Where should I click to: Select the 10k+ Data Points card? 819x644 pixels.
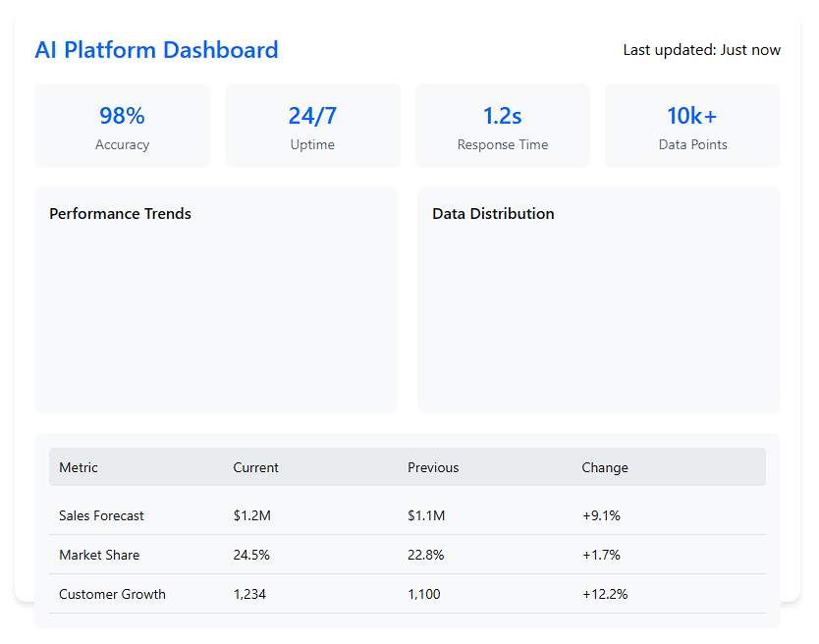click(x=692, y=126)
